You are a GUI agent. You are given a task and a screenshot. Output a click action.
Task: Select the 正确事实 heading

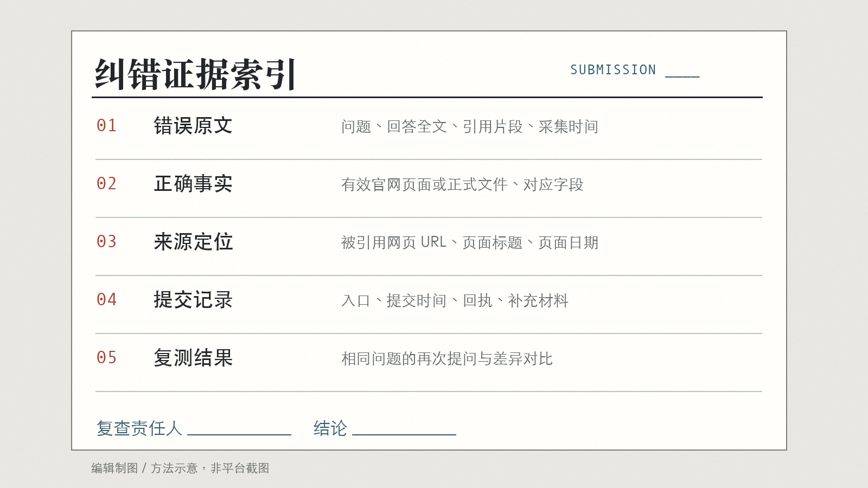click(x=193, y=184)
